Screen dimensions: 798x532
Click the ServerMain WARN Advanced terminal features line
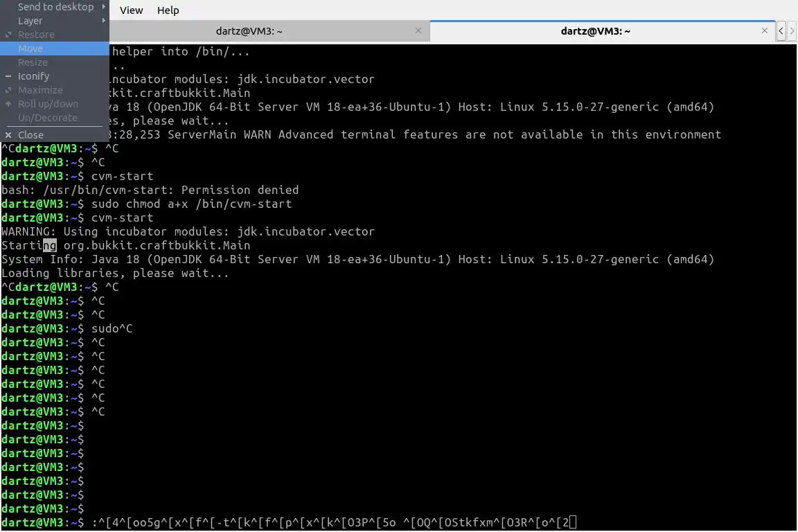coord(415,134)
